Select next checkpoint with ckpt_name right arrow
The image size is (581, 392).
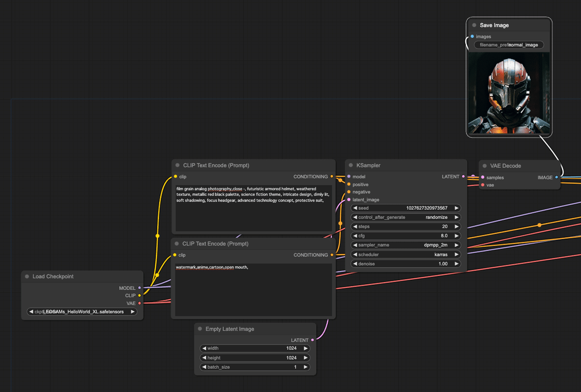coord(133,312)
